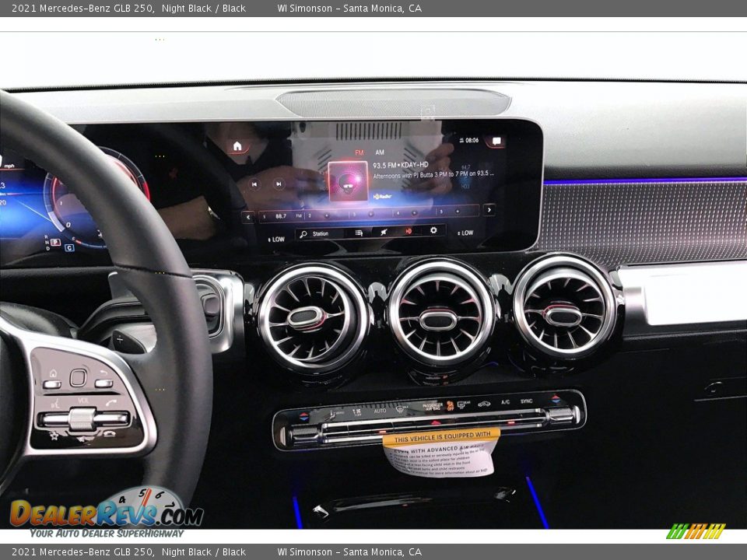
Task: Toggle the SYNC climate button
Action: point(526,401)
